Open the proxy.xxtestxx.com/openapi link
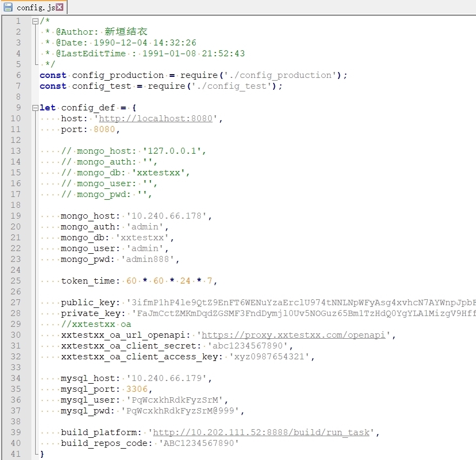The image size is (476, 460). [294, 335]
